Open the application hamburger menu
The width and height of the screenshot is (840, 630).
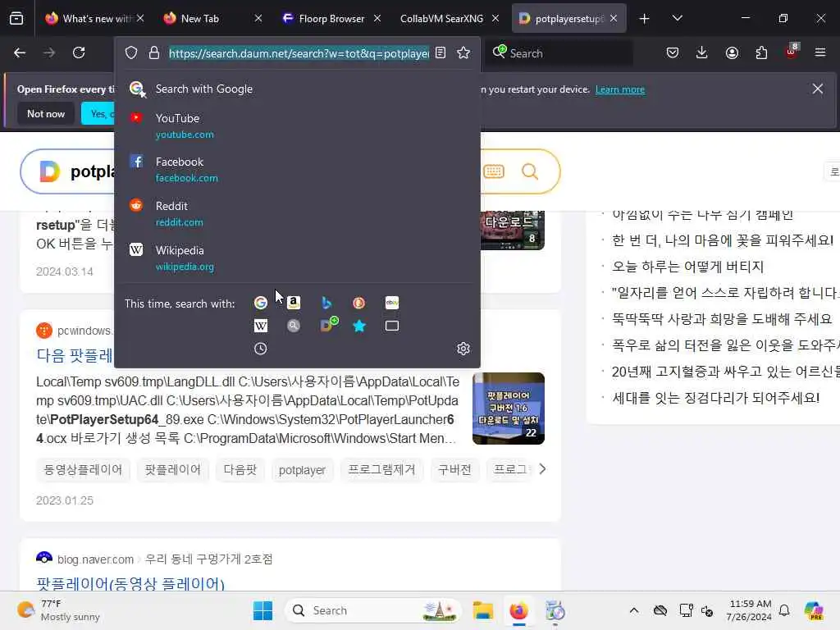(x=820, y=52)
